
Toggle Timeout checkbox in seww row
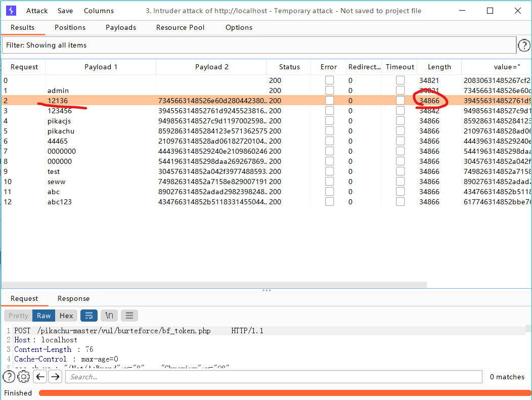click(401, 182)
